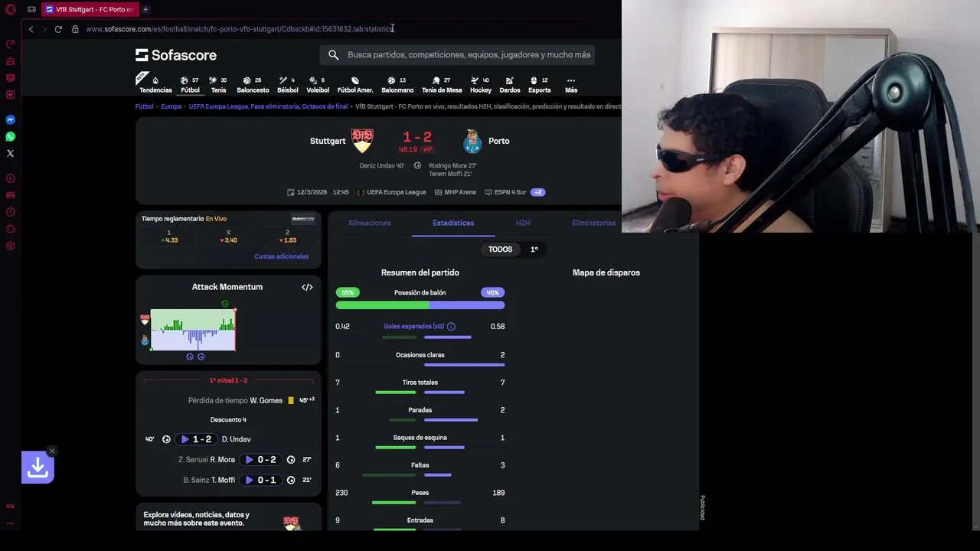Open Tenis sport category

pos(218,84)
